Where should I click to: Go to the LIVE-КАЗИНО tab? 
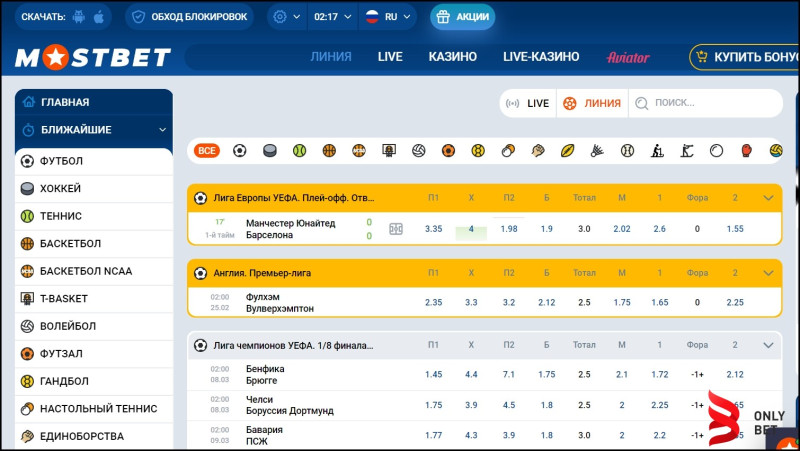541,57
